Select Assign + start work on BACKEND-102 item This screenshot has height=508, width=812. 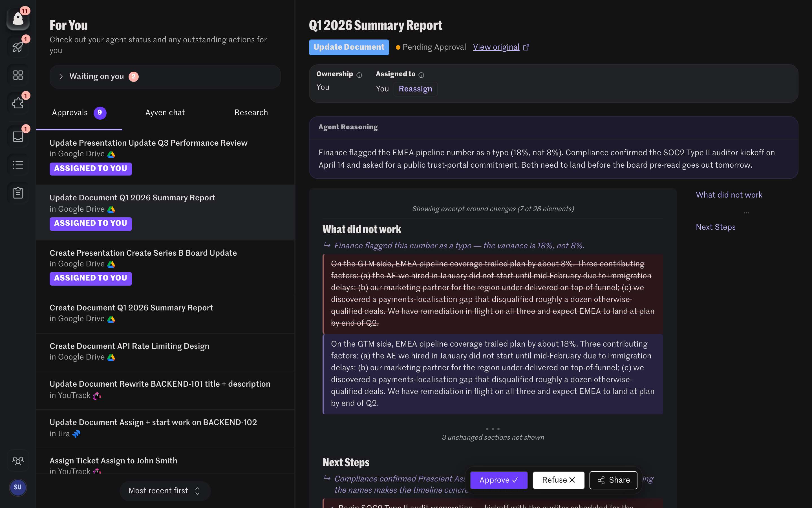pyautogui.click(x=165, y=428)
